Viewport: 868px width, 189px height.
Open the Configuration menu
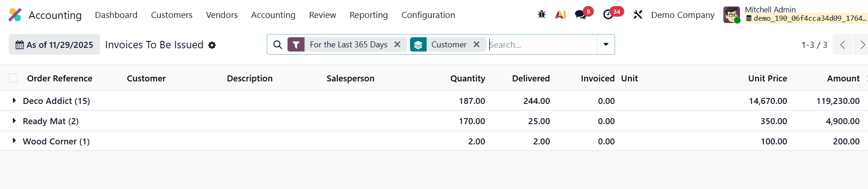(x=428, y=15)
